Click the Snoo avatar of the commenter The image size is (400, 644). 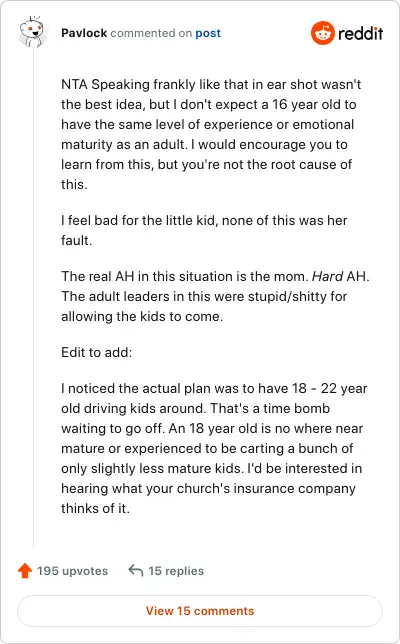point(32,32)
